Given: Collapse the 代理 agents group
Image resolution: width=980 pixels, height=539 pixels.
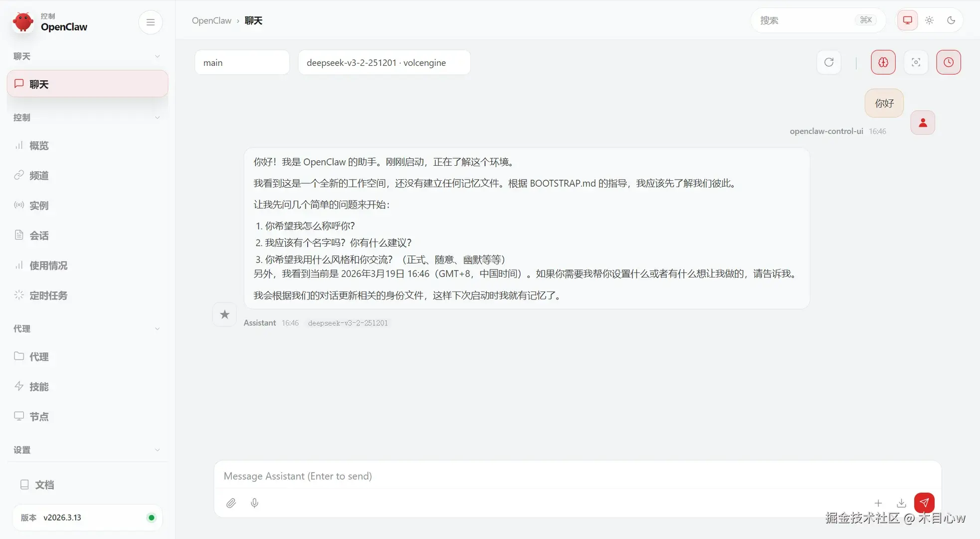Looking at the screenshot, I should pos(157,328).
